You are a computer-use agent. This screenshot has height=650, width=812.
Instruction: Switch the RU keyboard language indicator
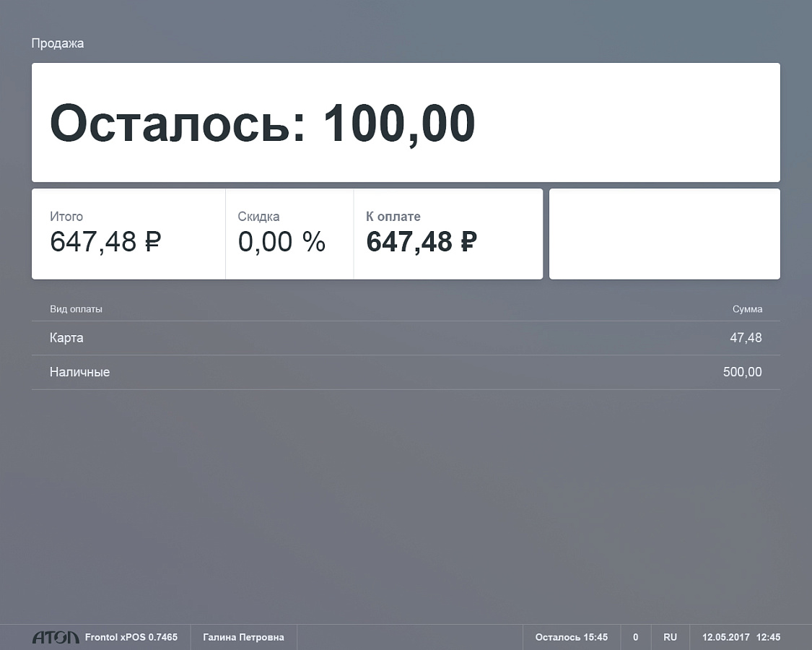[x=670, y=637]
